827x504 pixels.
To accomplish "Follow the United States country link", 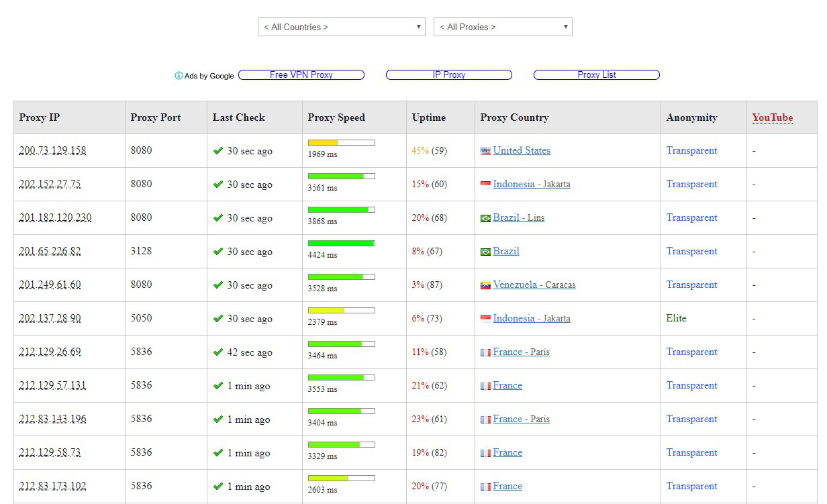I will pos(522,150).
